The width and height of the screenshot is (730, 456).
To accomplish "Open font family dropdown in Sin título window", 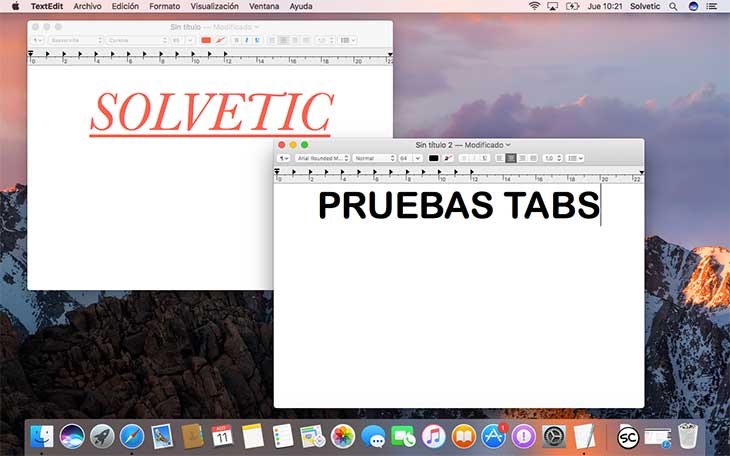I will pyautogui.click(x=75, y=41).
